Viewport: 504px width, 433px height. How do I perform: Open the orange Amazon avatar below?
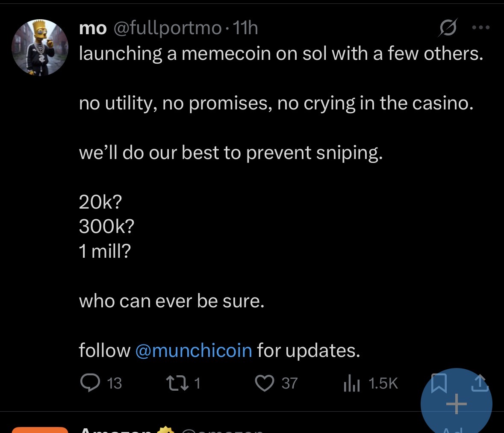pos(40,429)
